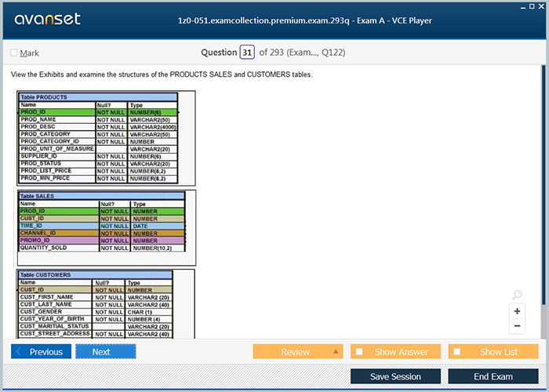Zoom in with the plus button

[x=517, y=311]
